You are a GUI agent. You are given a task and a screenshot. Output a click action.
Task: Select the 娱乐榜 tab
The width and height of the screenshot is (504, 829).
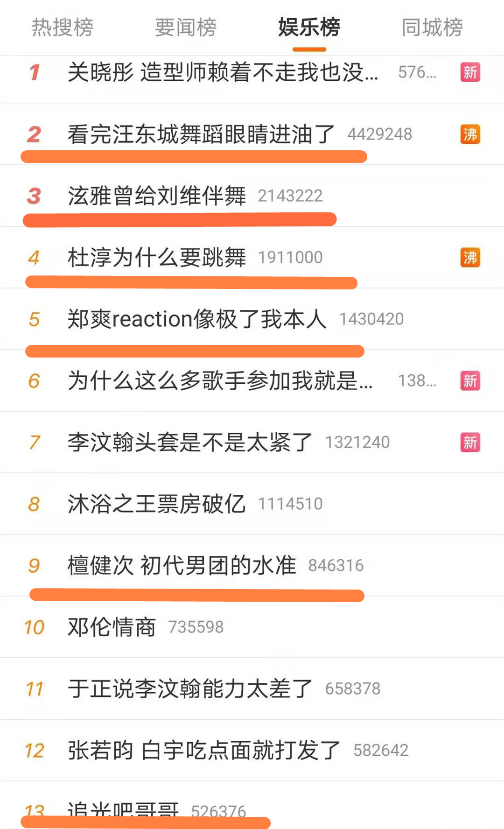309,27
